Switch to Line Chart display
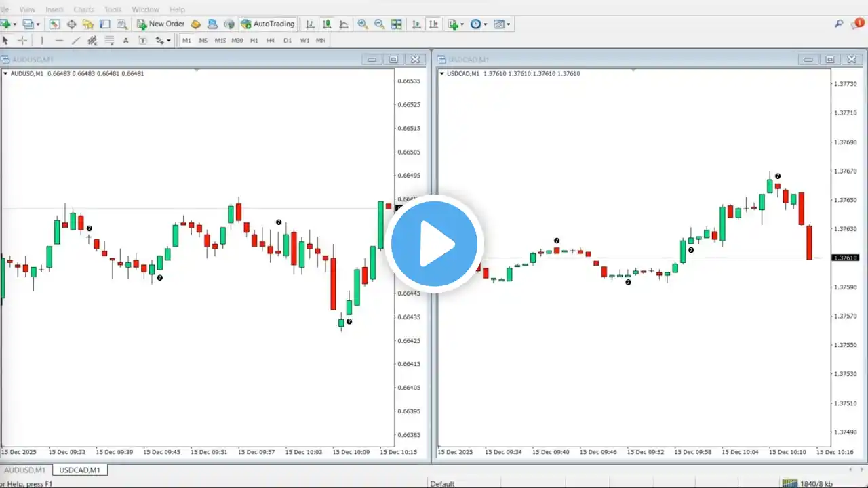This screenshot has width=868, height=488. [x=344, y=24]
